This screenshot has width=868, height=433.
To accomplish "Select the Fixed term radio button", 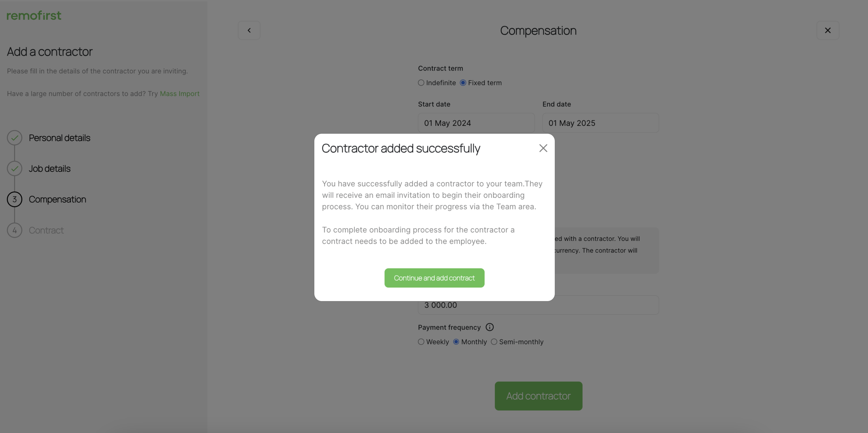I will coord(463,83).
